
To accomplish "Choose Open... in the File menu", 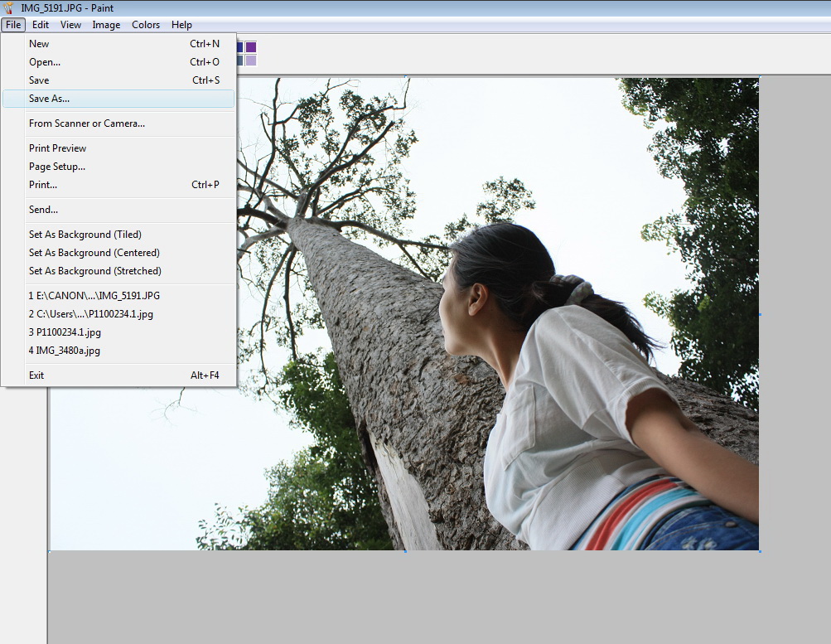I will (x=45, y=62).
